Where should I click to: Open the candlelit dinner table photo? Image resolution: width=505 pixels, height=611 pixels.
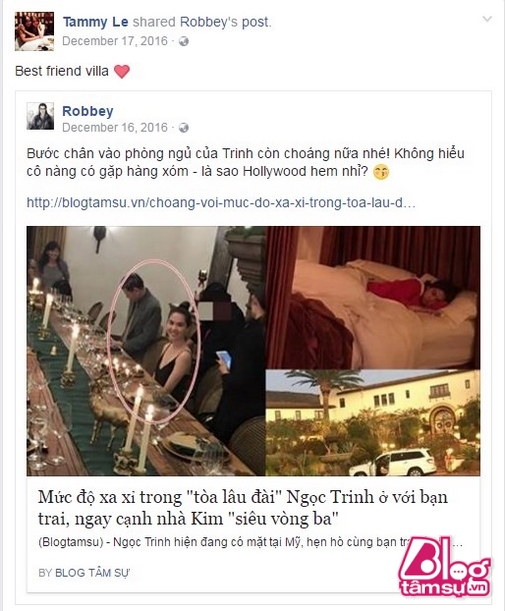[146, 351]
